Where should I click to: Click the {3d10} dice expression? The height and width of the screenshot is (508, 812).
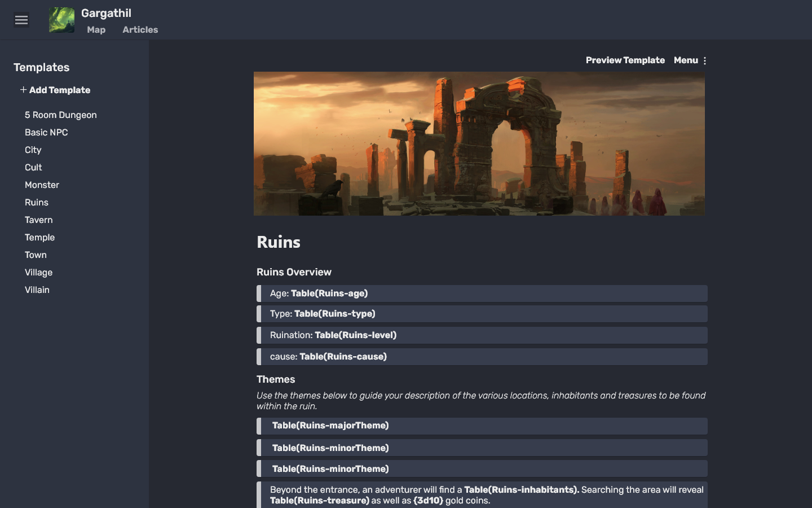[x=428, y=501]
